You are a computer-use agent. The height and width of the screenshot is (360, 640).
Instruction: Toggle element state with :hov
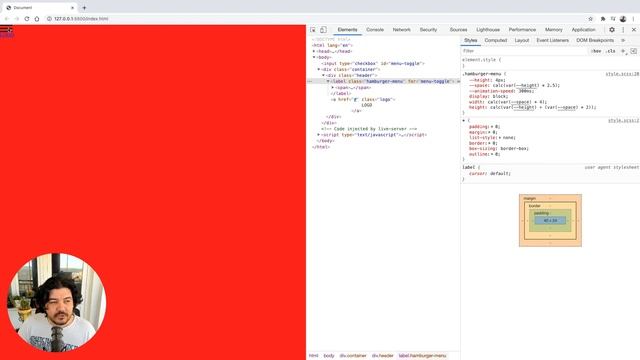coord(596,51)
